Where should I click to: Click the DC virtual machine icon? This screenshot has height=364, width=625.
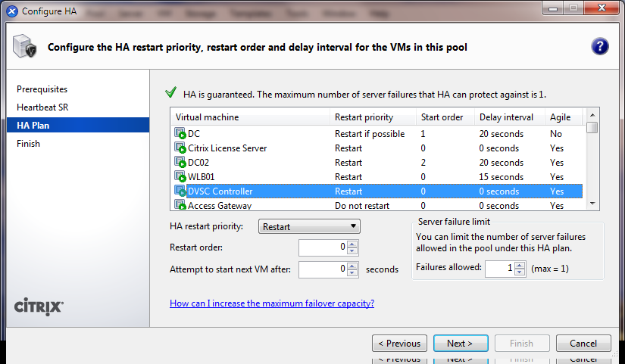click(180, 134)
